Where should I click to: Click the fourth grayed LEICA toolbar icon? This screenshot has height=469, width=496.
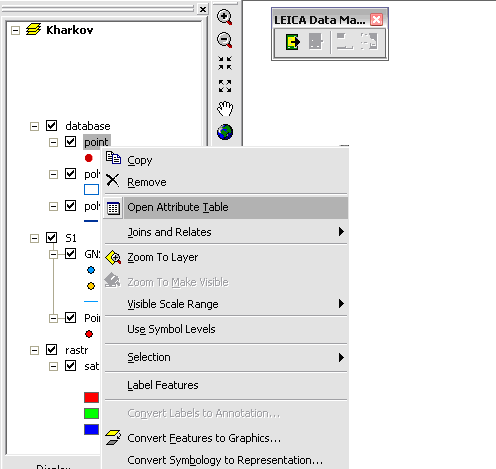click(369, 42)
